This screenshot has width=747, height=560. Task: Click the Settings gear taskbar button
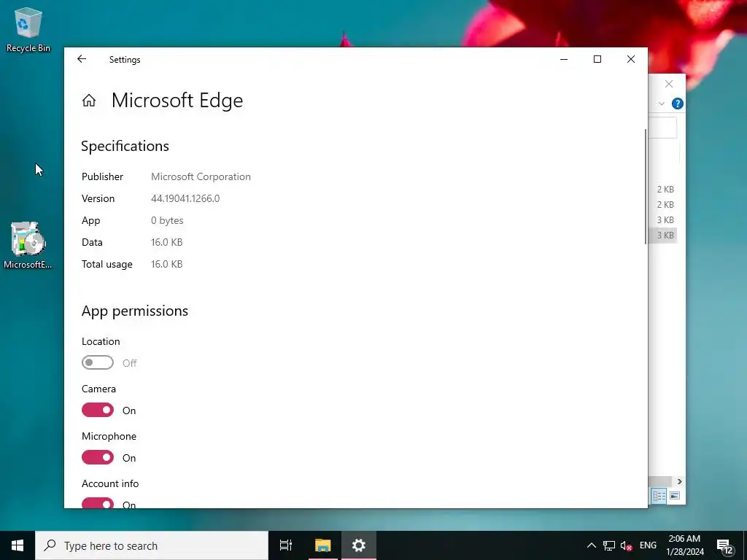[x=359, y=545]
